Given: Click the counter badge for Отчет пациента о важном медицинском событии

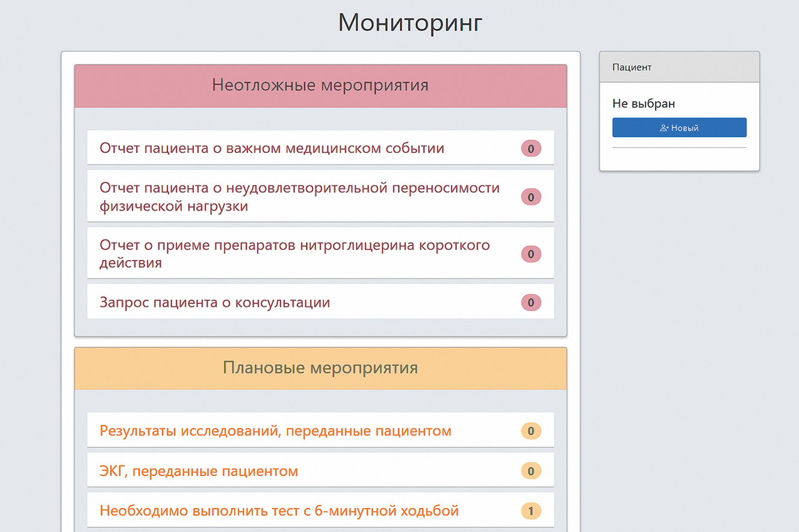Looking at the screenshot, I should [x=530, y=148].
